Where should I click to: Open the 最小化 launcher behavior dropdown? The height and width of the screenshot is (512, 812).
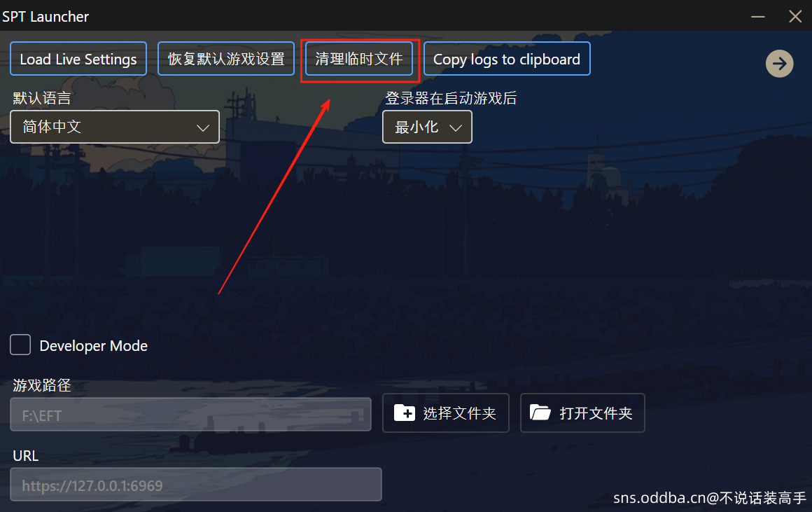427,127
